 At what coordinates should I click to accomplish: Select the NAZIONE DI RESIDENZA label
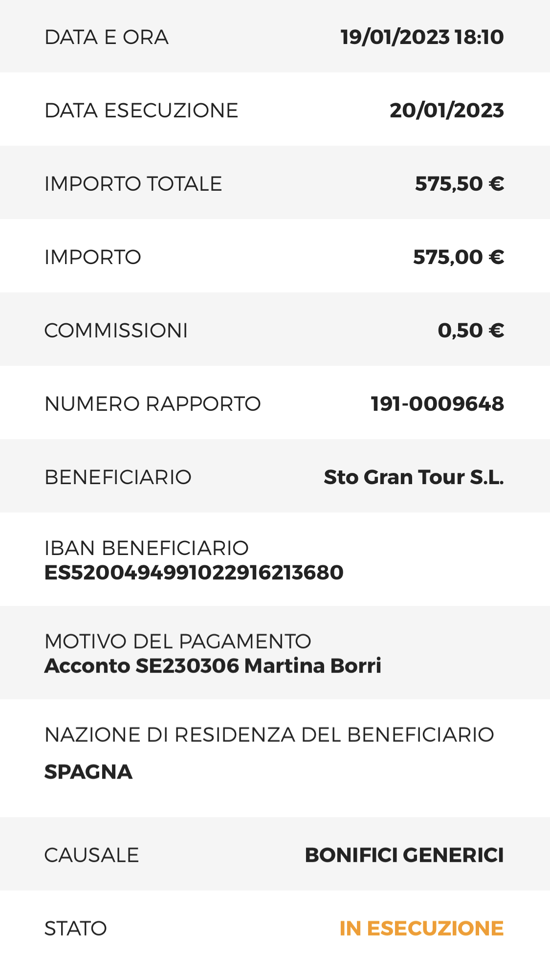pyautogui.click(x=269, y=735)
